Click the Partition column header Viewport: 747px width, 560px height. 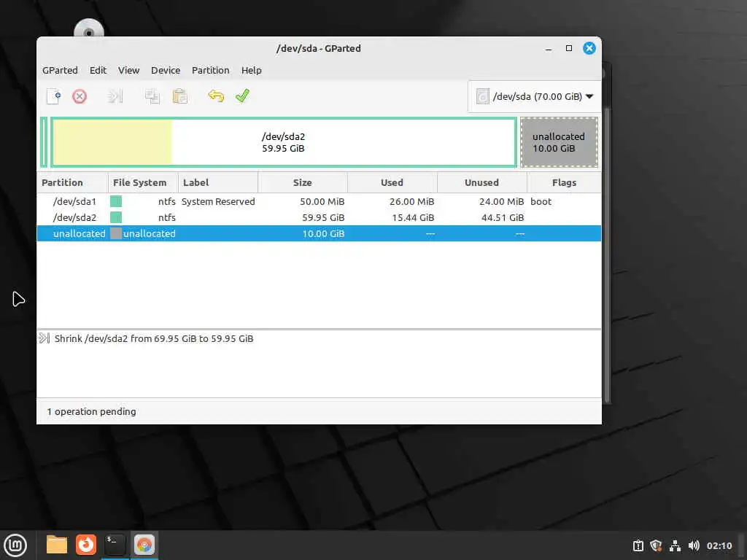72,183
